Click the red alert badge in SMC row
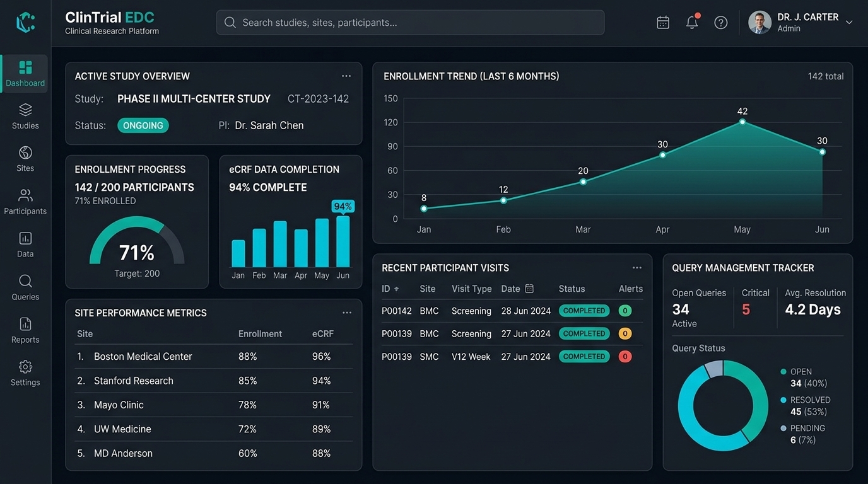Viewport: 868px width, 484px height. [625, 357]
